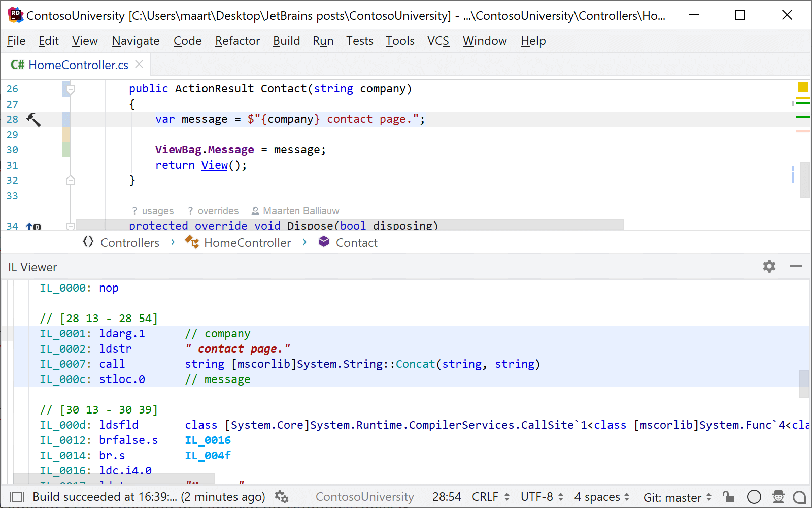Open the hat-wearing person icon in status bar
Screen dimensions: 812x508
778,497
